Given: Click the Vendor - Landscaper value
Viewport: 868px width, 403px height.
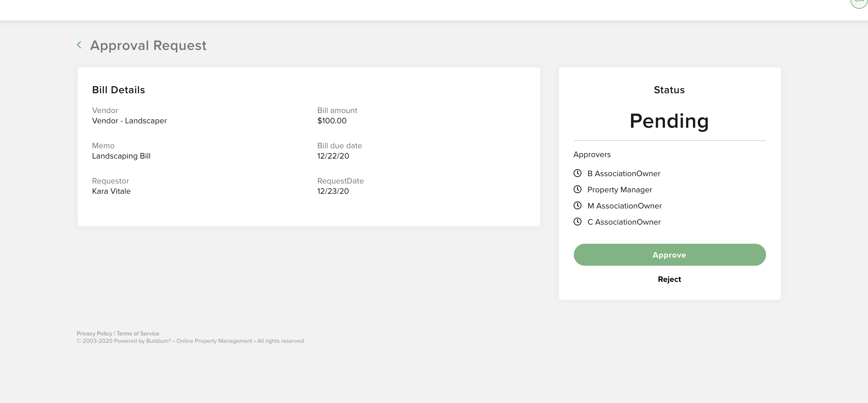Looking at the screenshot, I should tap(130, 121).
